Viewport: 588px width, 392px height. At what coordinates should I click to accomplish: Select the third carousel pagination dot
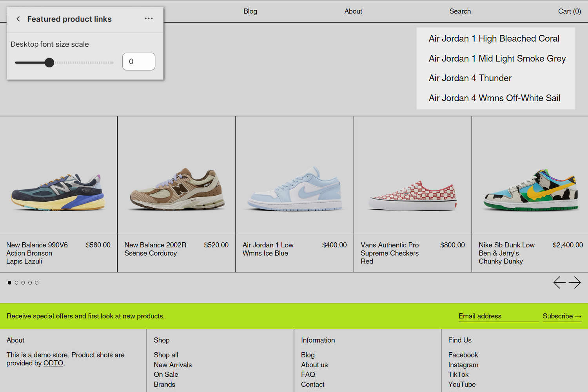(23, 282)
